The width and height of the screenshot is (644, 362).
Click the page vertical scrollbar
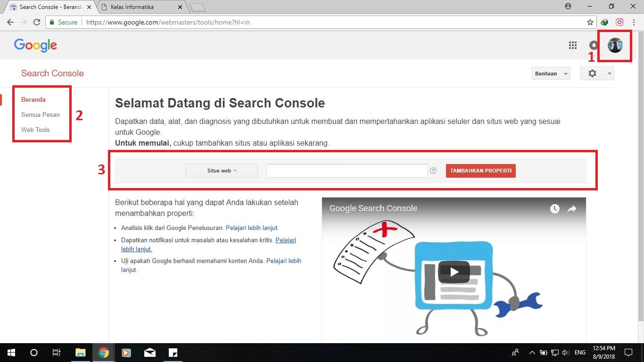point(640,177)
